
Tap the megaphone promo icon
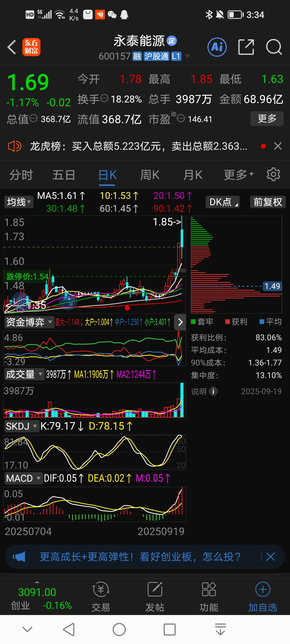(19, 557)
